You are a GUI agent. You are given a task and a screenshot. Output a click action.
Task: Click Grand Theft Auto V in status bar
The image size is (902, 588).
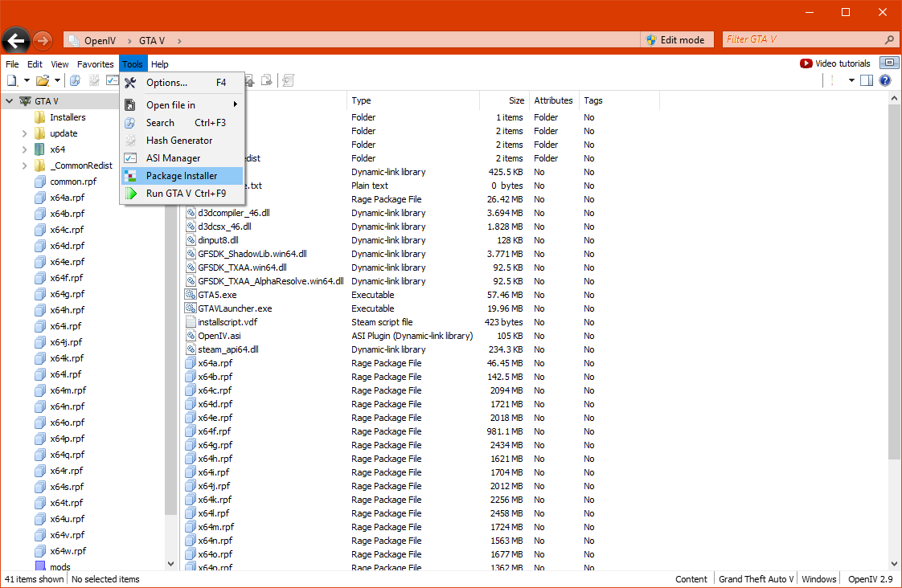pyautogui.click(x=756, y=579)
